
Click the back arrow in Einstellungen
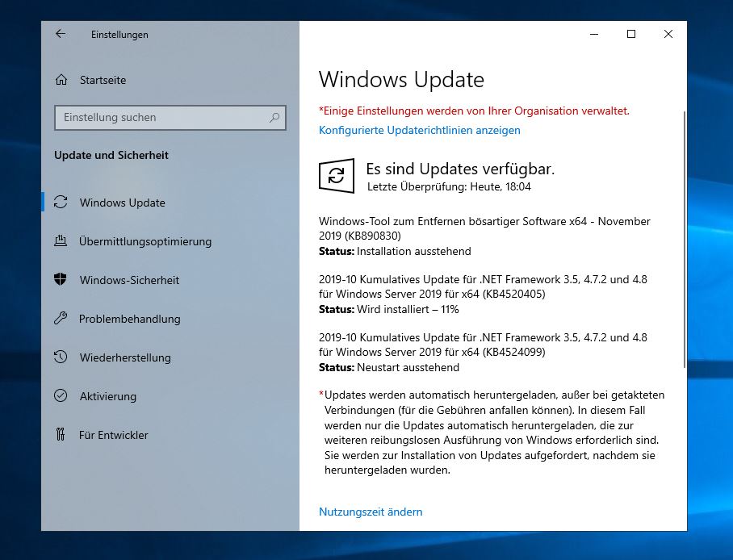61,34
